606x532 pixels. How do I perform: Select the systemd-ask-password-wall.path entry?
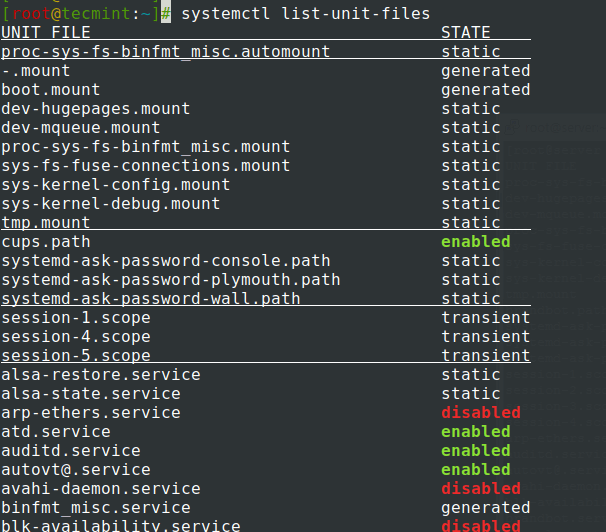coord(151,299)
